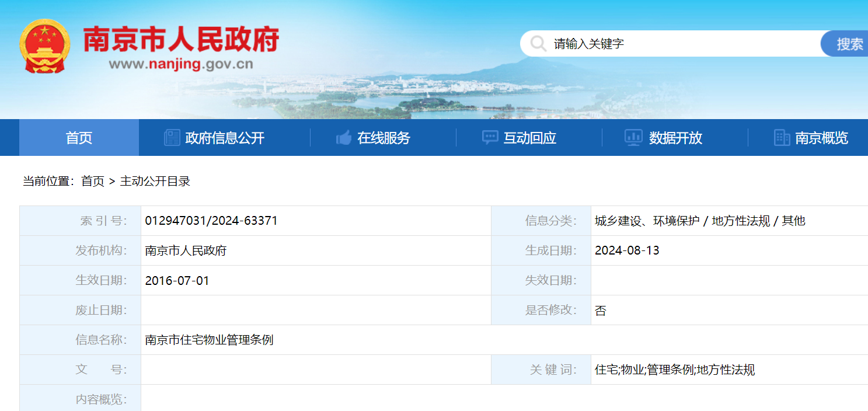The width and height of the screenshot is (868, 411).
Task: Click the monitor chart icon beside 数据开放
Action: point(633,138)
